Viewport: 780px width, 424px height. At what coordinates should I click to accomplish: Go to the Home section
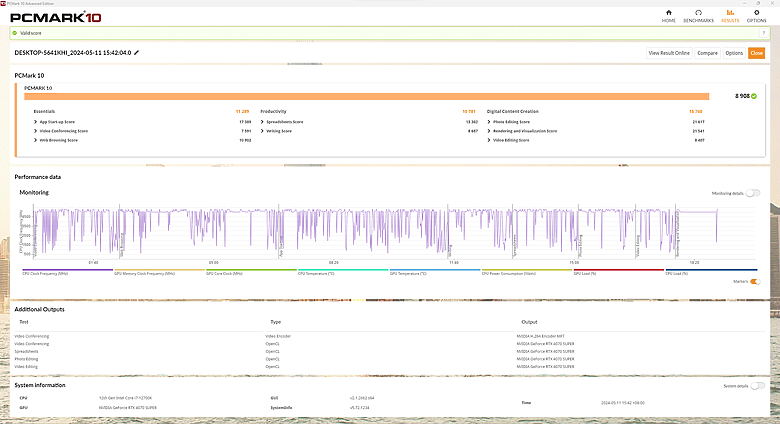coord(668,16)
